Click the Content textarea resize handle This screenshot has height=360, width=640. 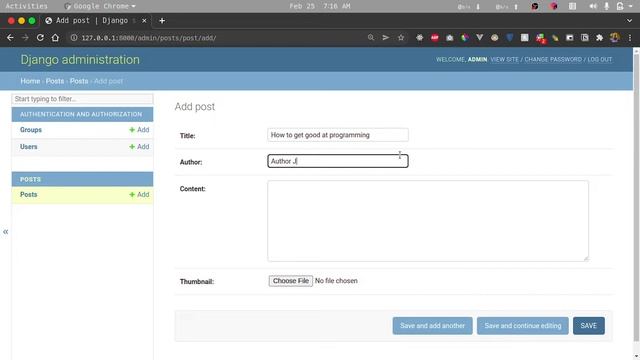coord(586,258)
